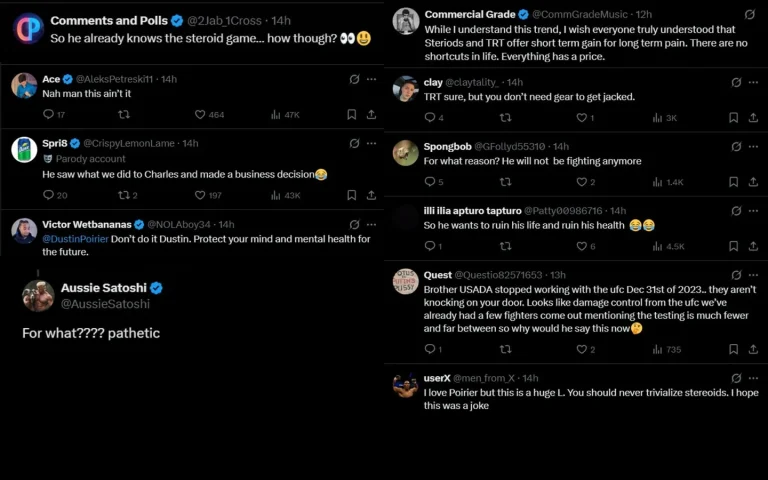View analytics showing 4.5K on illi ilia's tweet
768x480 pixels.
pyautogui.click(x=668, y=246)
